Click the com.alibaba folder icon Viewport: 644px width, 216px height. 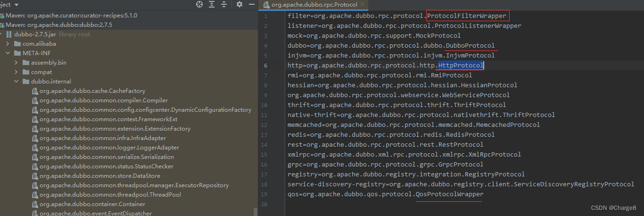coord(17,44)
